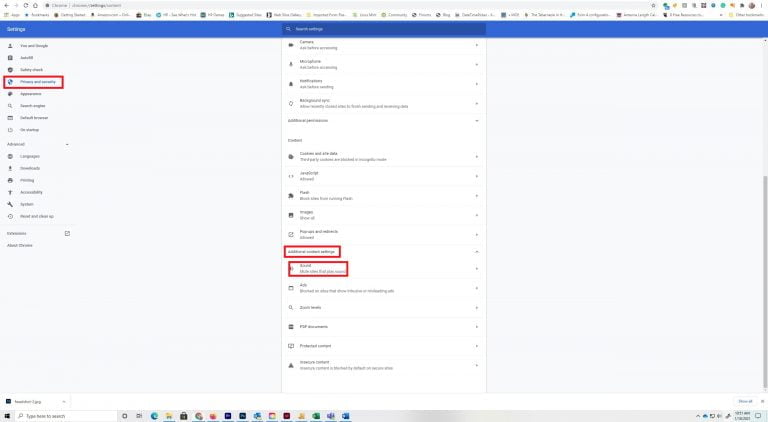Open System settings
The image size is (768, 422).
pyautogui.click(x=26, y=204)
